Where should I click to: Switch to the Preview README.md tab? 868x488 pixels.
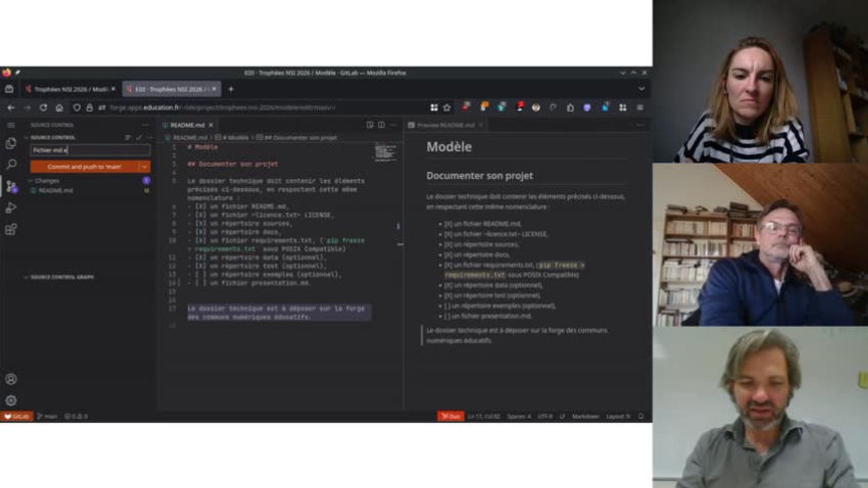click(x=446, y=125)
